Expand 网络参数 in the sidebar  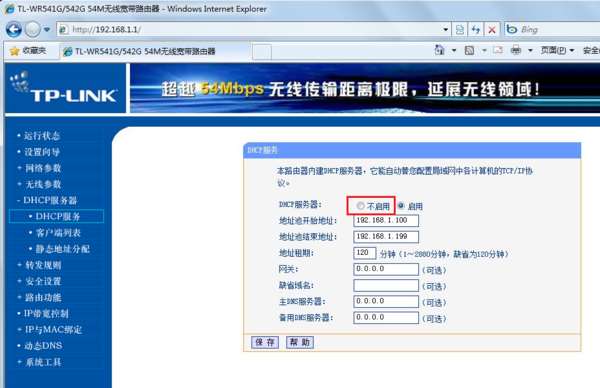tap(43, 168)
